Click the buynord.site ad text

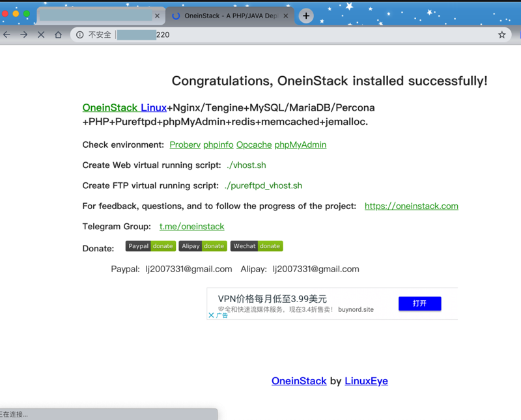(356, 309)
